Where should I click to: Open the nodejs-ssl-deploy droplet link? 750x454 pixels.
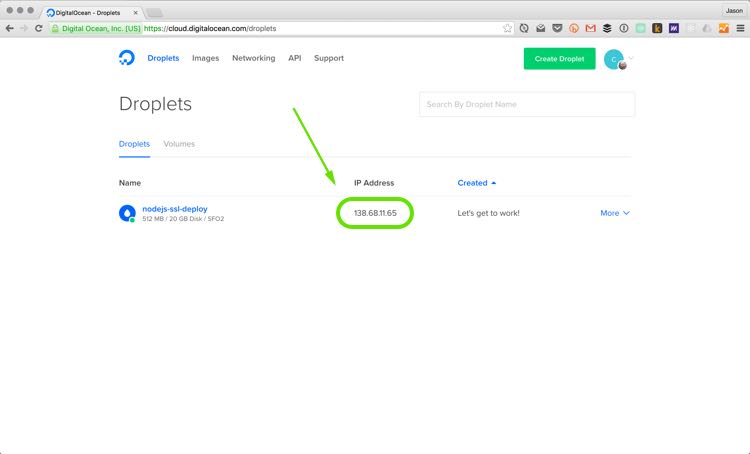coord(175,209)
